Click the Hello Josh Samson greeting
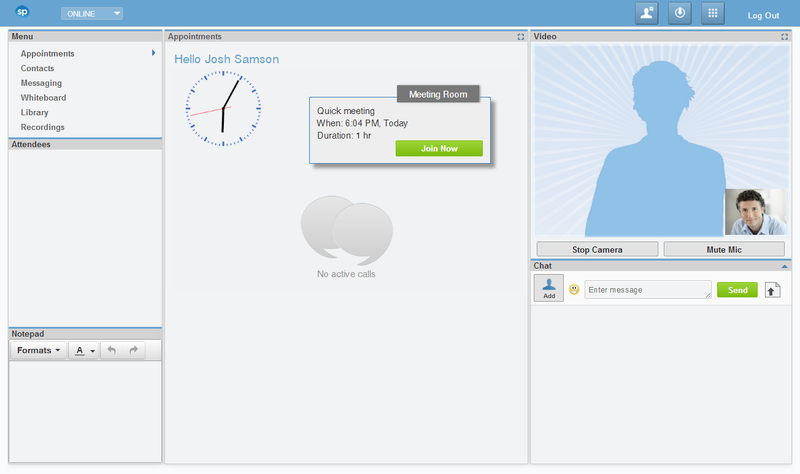 point(227,59)
